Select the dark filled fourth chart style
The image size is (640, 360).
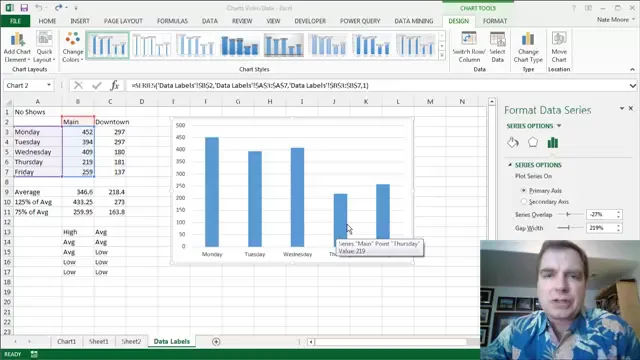240,46
